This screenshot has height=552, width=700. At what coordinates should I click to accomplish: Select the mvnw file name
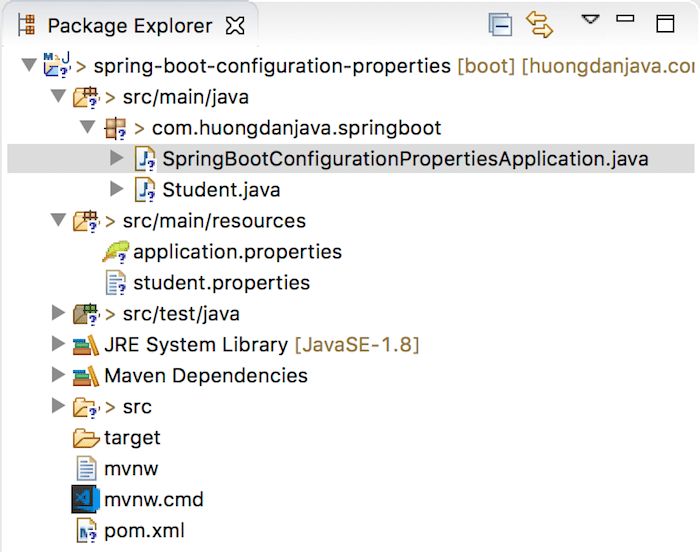click(x=131, y=469)
